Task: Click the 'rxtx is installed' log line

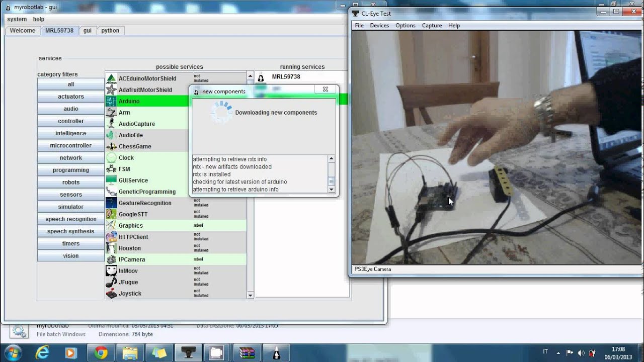Action: (x=212, y=174)
